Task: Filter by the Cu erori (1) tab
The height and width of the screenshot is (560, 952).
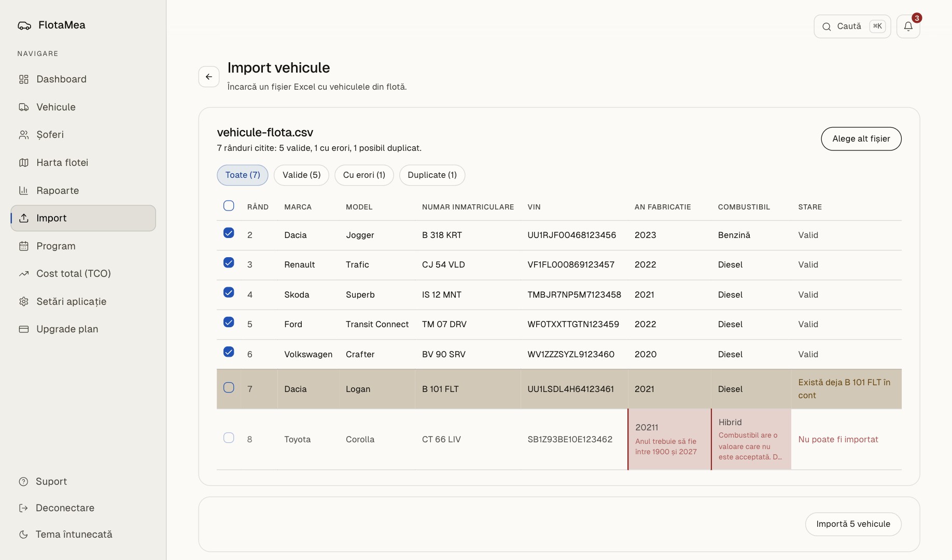Action: 364,175
